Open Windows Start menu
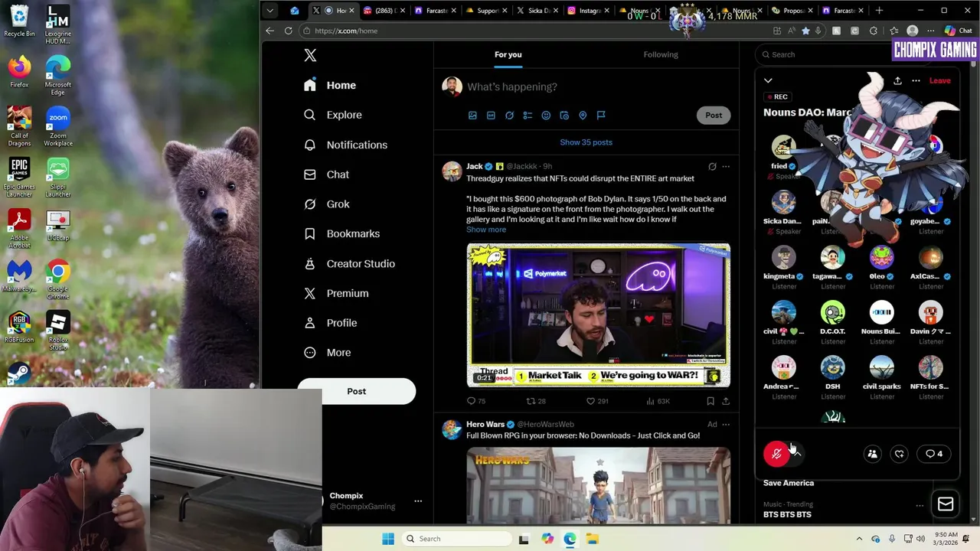The image size is (980, 551). click(x=388, y=539)
